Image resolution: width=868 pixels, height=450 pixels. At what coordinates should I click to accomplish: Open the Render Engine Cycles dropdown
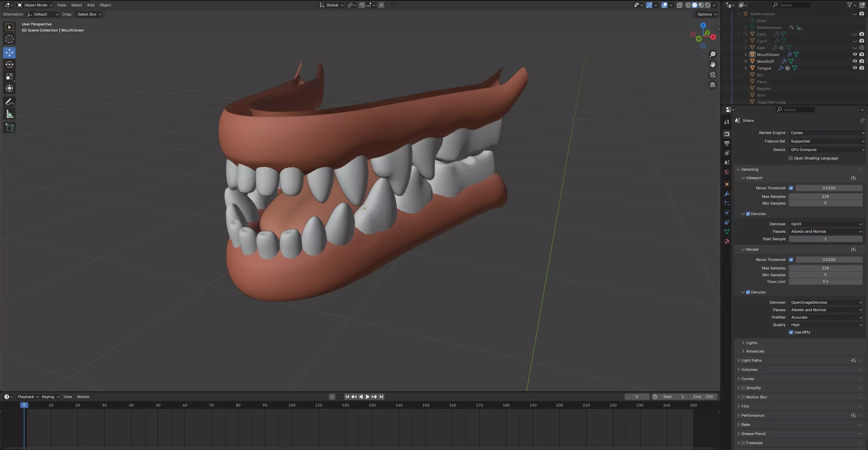coord(826,133)
